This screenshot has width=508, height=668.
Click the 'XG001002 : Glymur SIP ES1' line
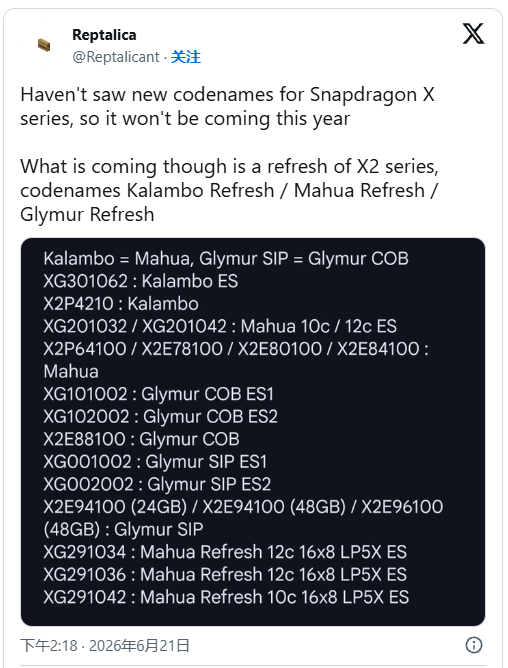coord(155,462)
